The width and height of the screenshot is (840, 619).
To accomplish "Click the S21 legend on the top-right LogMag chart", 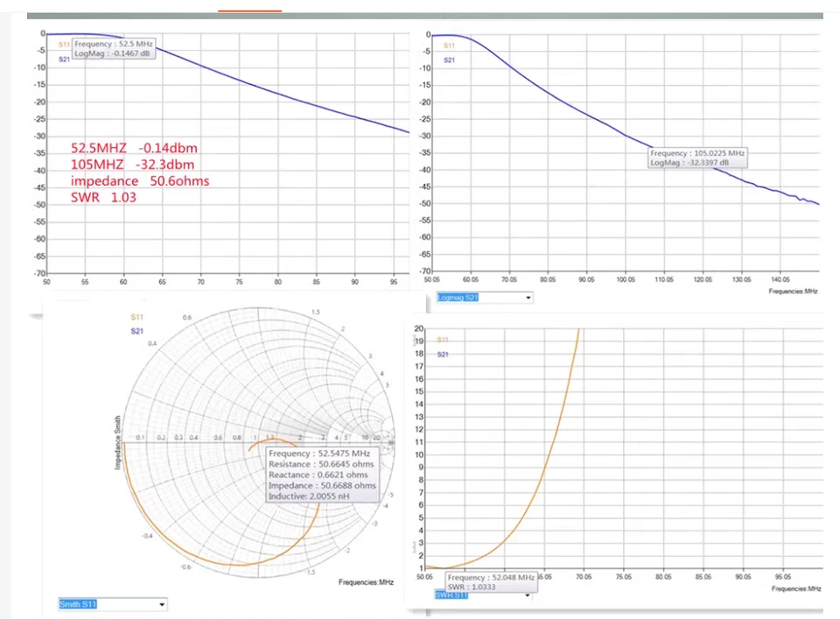I will [x=448, y=60].
